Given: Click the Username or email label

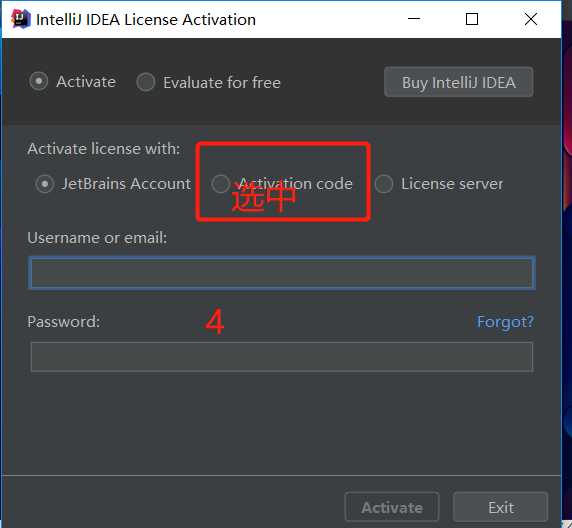Looking at the screenshot, I should click(x=97, y=238).
